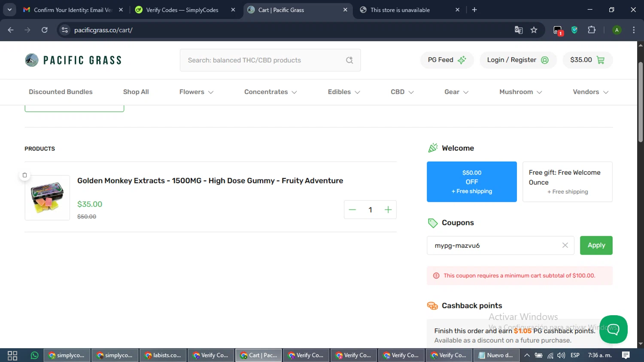Open the taskbar volume control
The width and height of the screenshot is (644, 362).
click(561, 355)
